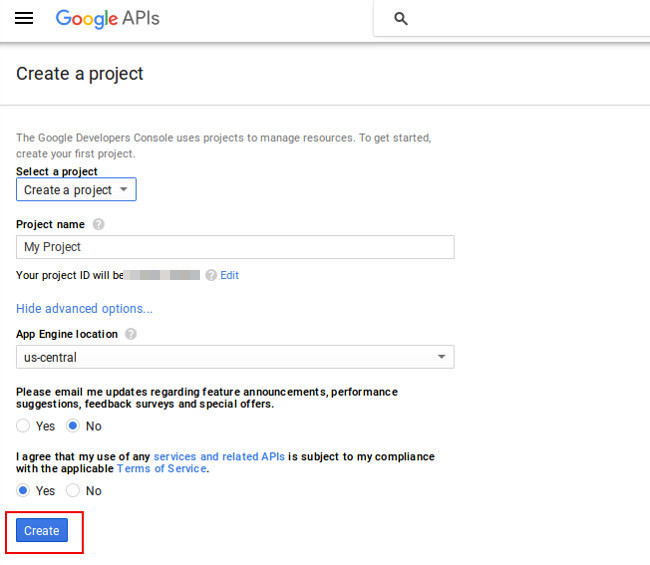Click the blue Create button
The image size is (650, 565).
pyautogui.click(x=42, y=530)
